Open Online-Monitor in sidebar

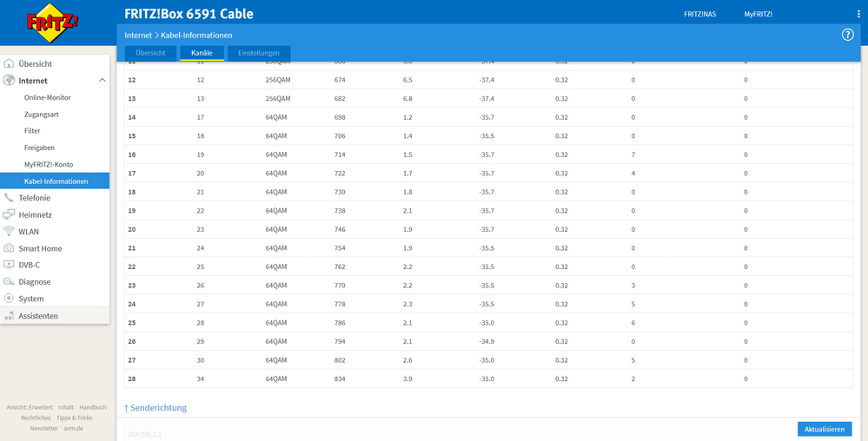click(x=48, y=97)
